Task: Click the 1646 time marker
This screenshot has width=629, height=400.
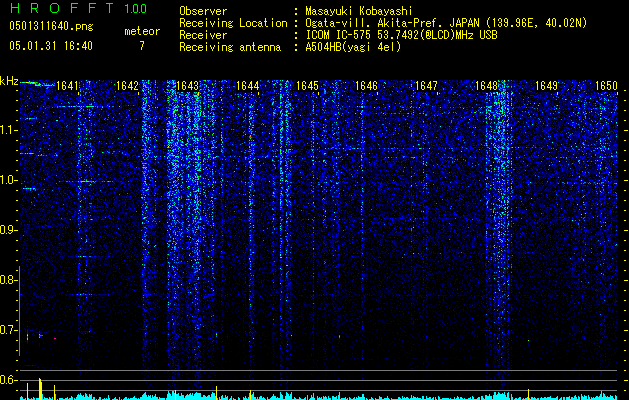Action: click(x=367, y=85)
